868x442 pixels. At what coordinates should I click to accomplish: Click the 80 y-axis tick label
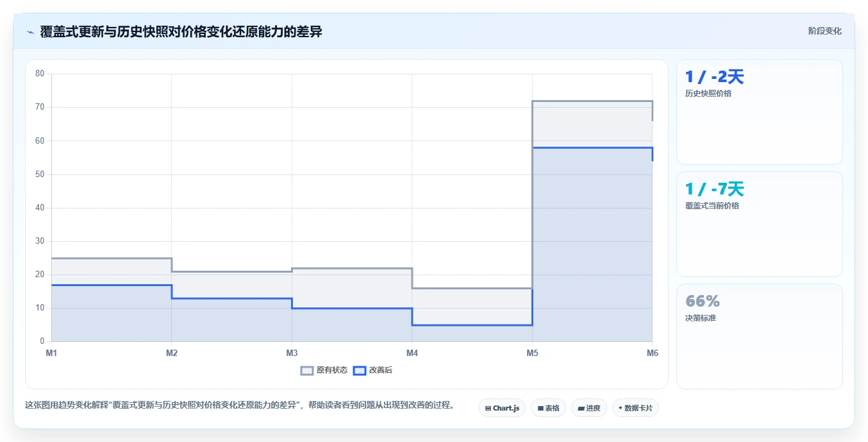pos(40,74)
